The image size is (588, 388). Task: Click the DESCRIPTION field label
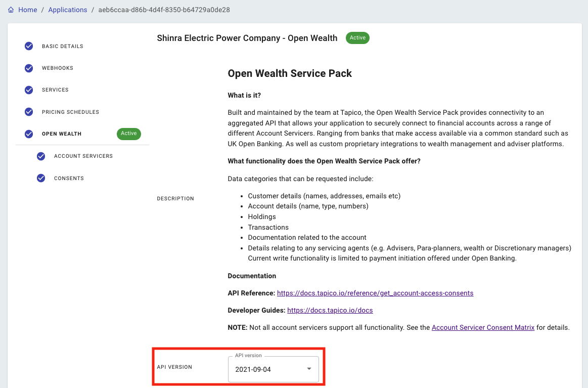(175, 198)
